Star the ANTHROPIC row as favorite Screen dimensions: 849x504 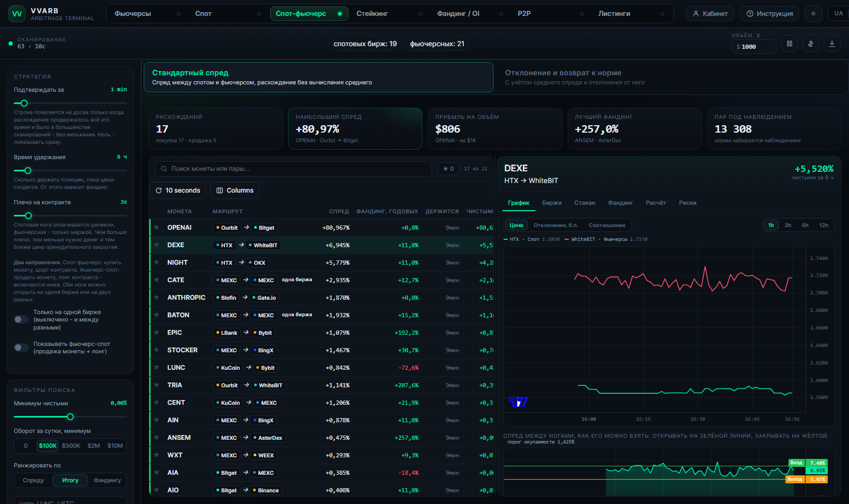[157, 298]
